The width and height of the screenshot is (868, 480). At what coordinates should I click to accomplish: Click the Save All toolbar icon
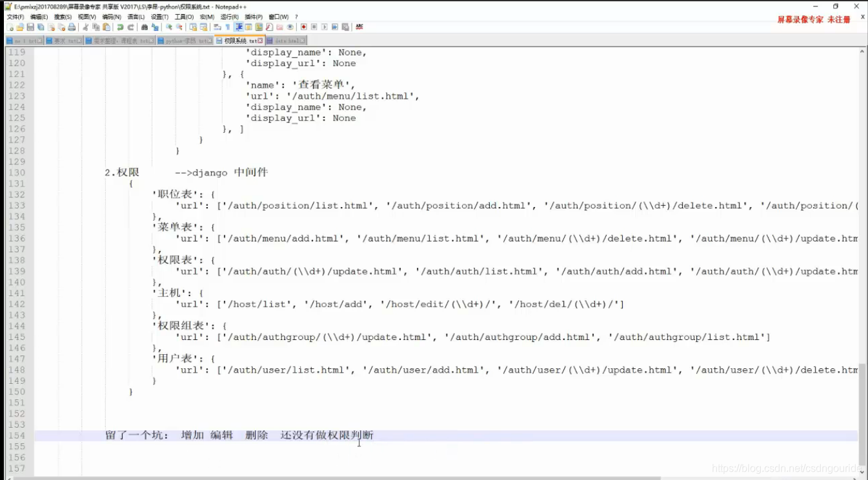point(41,27)
